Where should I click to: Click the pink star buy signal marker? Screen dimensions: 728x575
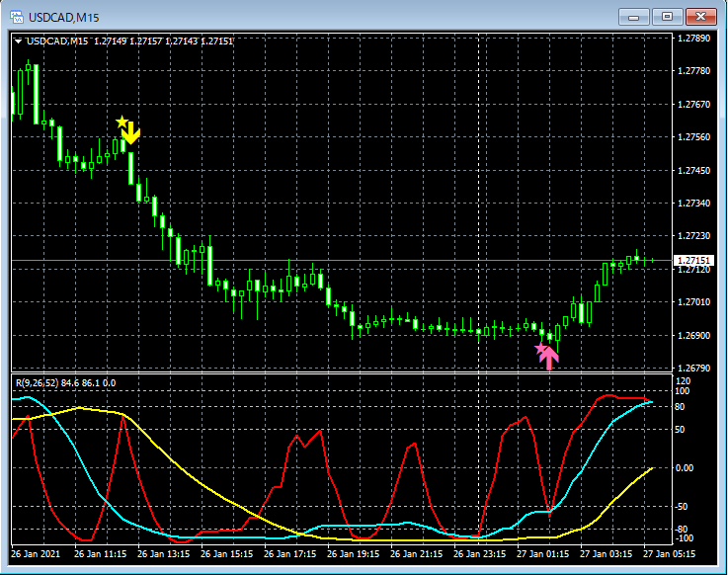point(540,349)
